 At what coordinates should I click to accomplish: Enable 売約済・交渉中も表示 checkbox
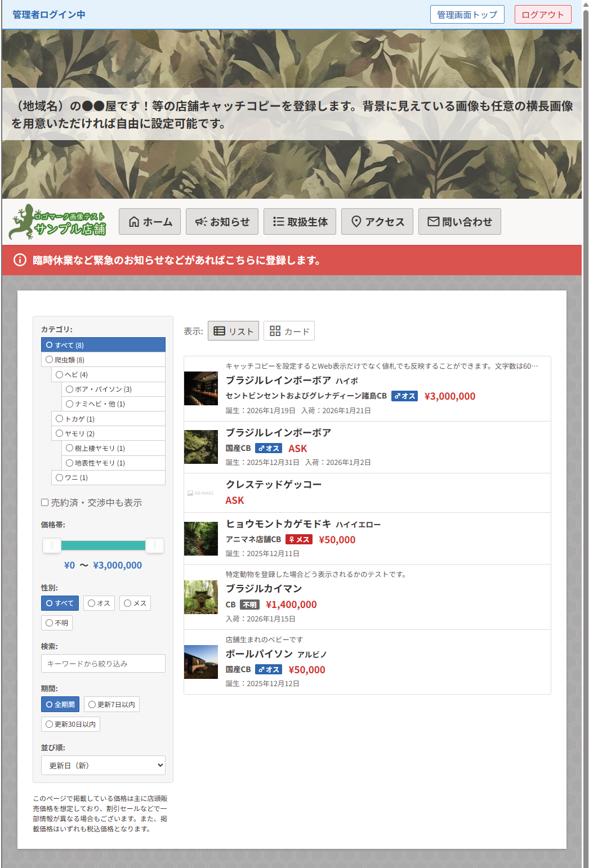(45, 503)
